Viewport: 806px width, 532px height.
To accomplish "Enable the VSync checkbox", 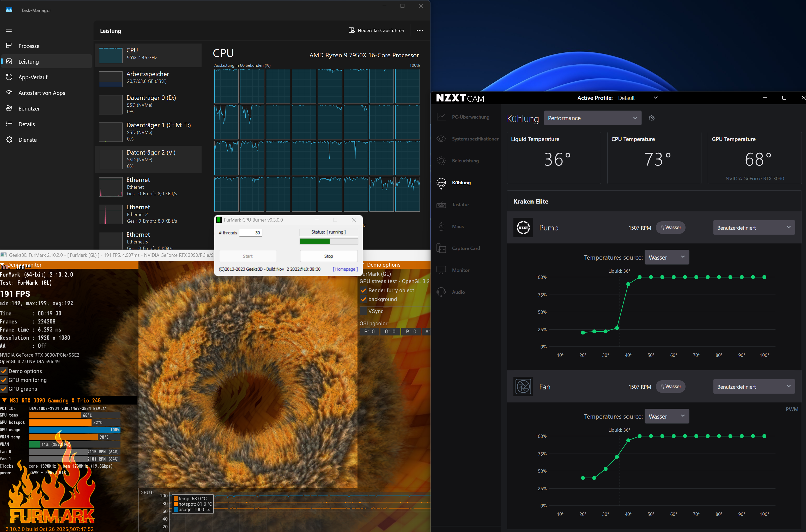I will pos(363,311).
